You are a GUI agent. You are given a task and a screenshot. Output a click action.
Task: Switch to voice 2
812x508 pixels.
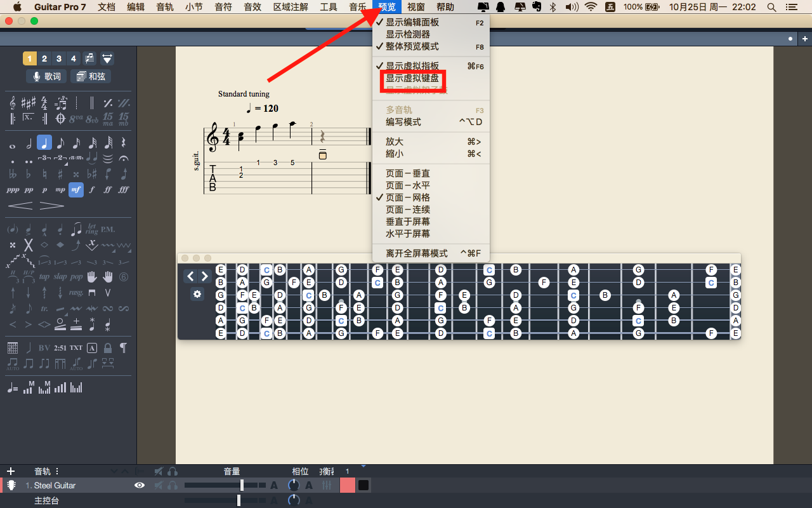44,58
